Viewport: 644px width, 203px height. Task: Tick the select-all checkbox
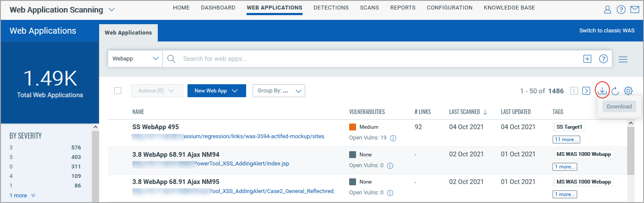[x=118, y=91]
